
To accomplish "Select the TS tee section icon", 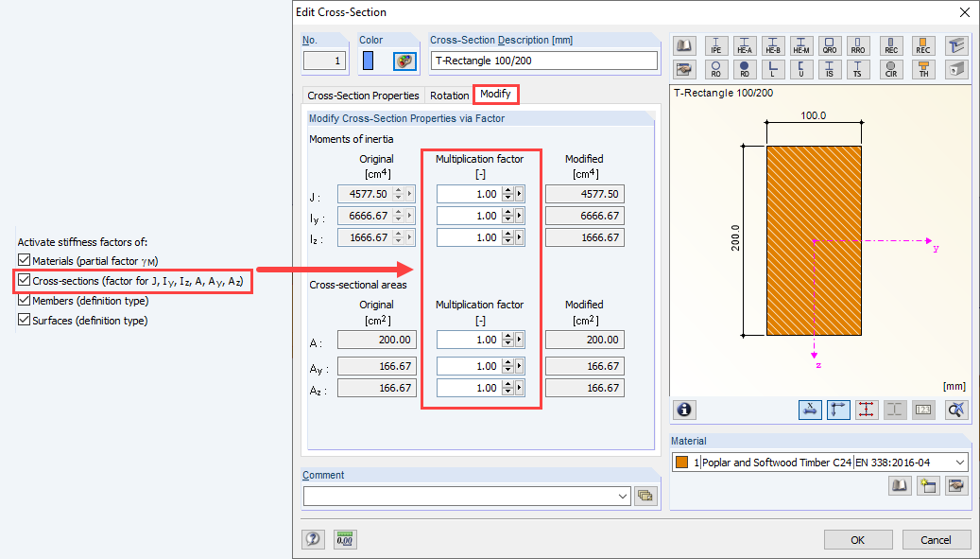I will pyautogui.click(x=857, y=69).
